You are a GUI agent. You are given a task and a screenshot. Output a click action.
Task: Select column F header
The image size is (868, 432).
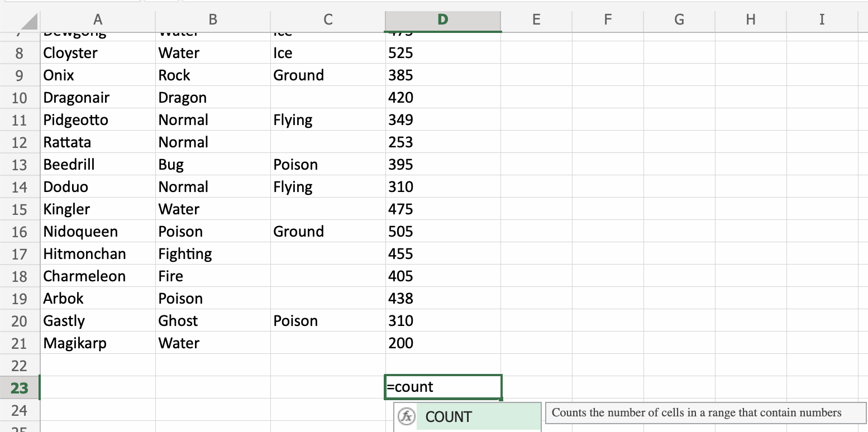tap(608, 20)
